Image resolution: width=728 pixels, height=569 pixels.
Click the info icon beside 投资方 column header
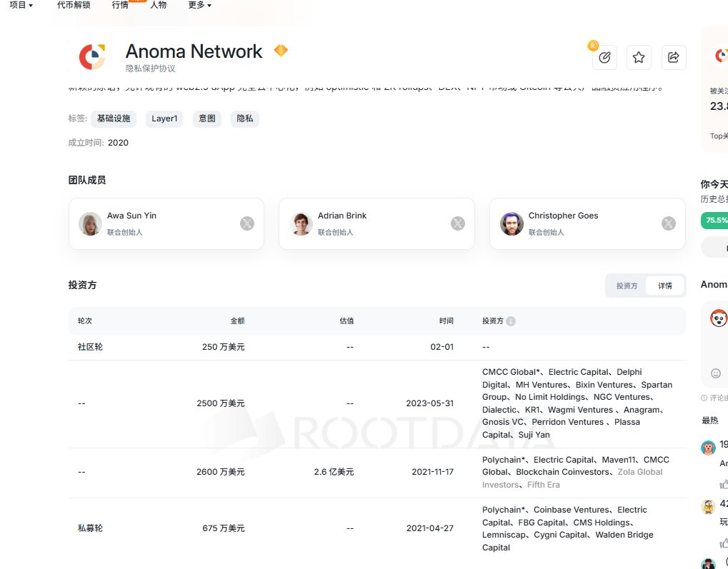[511, 321]
